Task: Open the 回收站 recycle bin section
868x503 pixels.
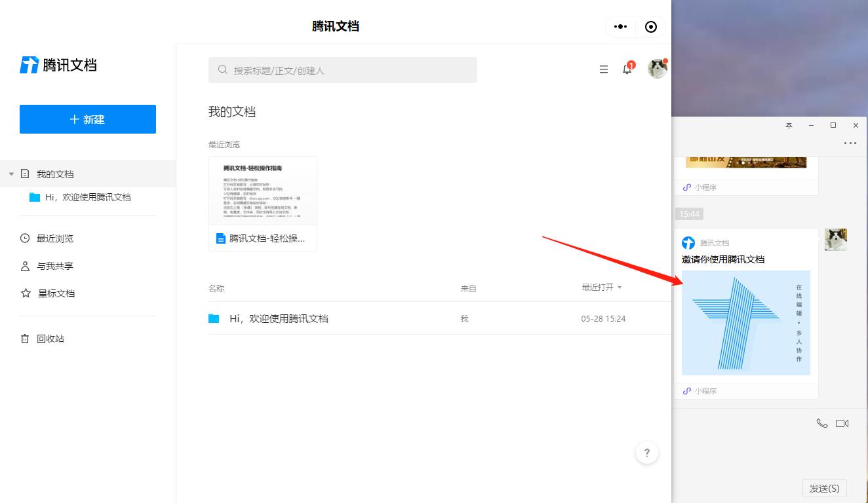Action: pos(50,338)
